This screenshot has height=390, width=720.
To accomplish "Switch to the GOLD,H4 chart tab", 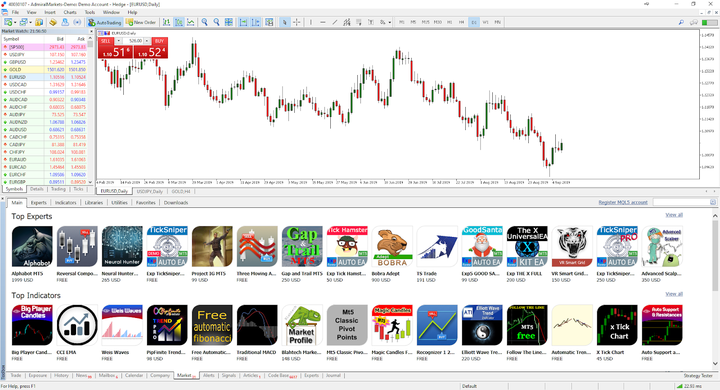I will (x=181, y=191).
